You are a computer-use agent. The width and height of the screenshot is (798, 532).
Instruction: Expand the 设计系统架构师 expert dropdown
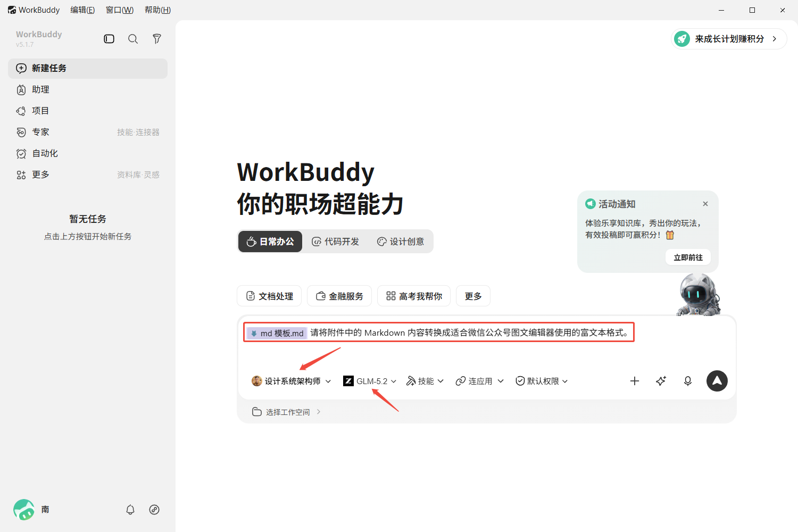coord(291,381)
